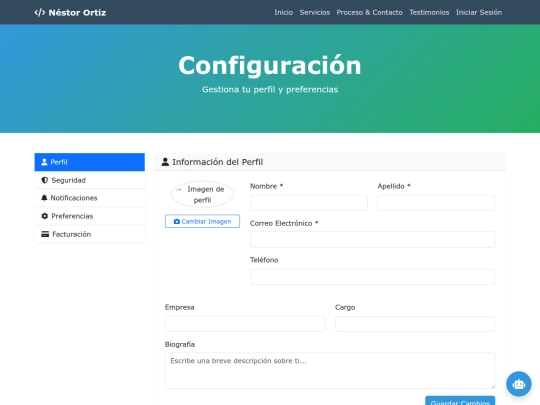Navigate to Inicio in top menu
This screenshot has width=540, height=405.
coord(283,12)
